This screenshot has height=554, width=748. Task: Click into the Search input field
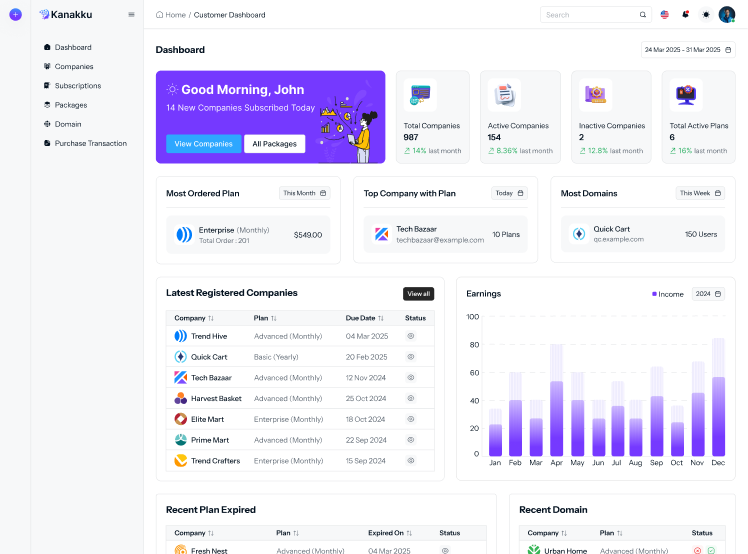coord(590,15)
